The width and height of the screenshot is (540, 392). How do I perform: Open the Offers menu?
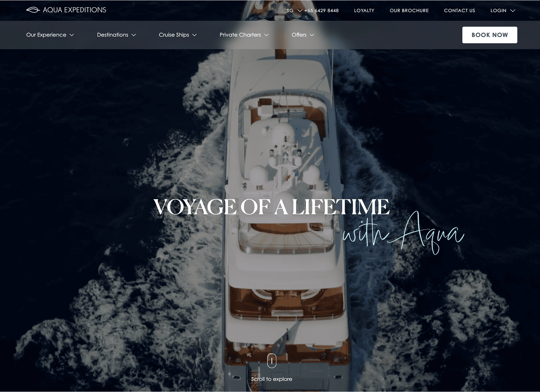303,35
